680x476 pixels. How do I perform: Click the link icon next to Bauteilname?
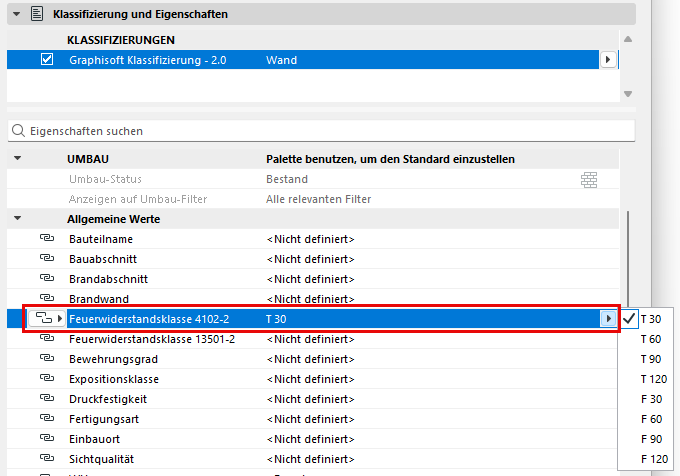pos(47,238)
